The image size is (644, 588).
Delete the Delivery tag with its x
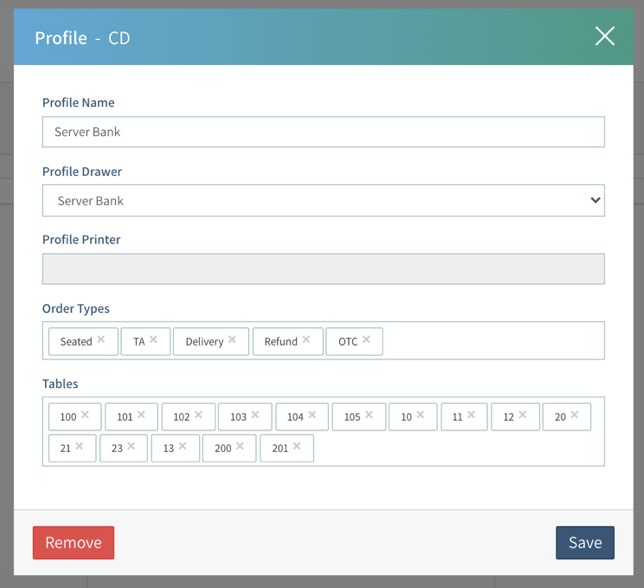232,340
